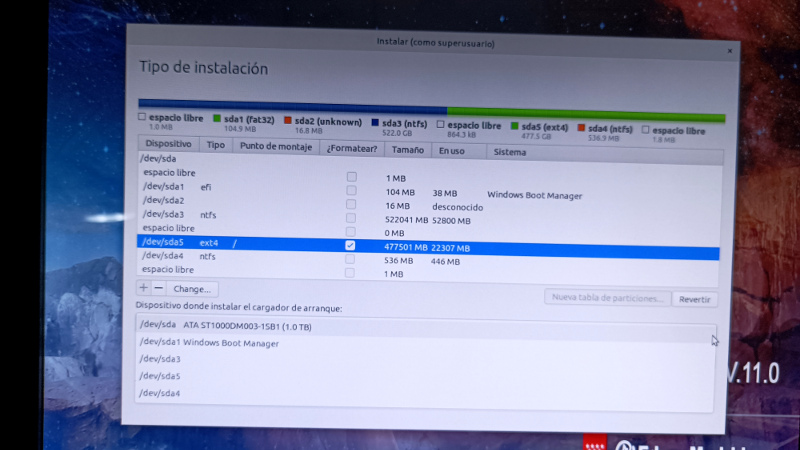Click the Tamaño column header
The image size is (800, 450).
point(407,150)
